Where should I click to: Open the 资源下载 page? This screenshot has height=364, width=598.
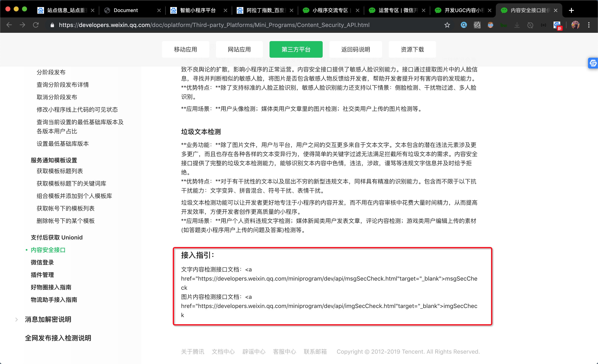click(x=412, y=49)
